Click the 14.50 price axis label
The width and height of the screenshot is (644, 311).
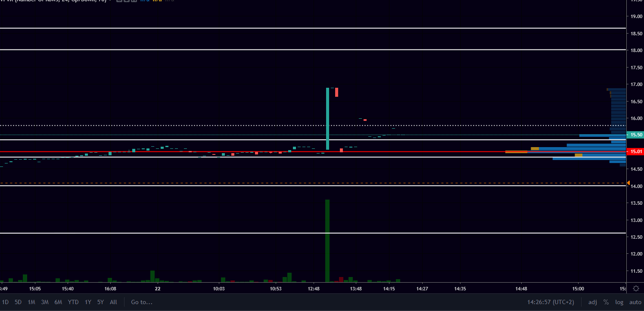(637, 169)
